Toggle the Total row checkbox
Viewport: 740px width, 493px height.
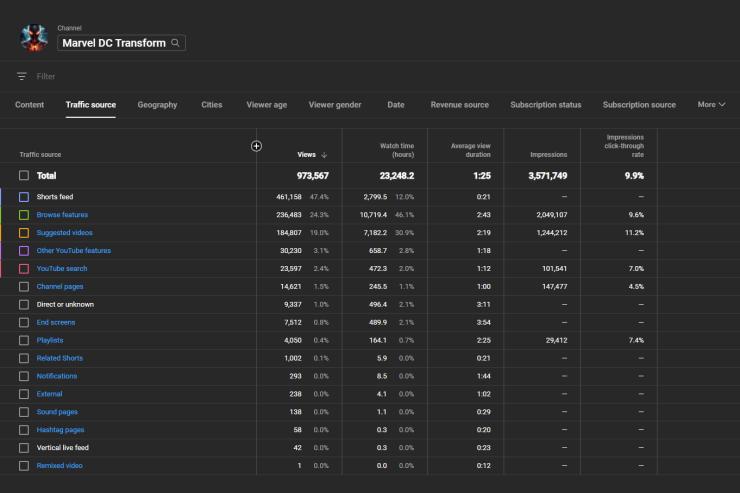24,175
